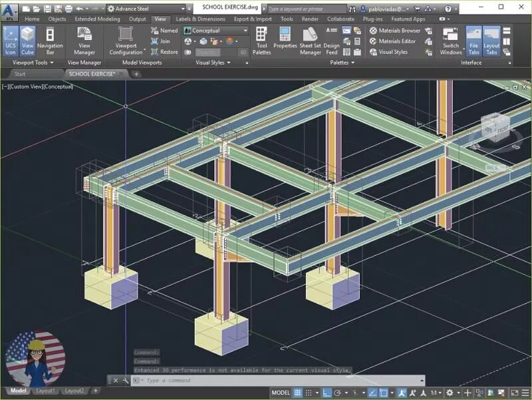Click the New file icon
The image size is (532, 400).
[26, 9]
